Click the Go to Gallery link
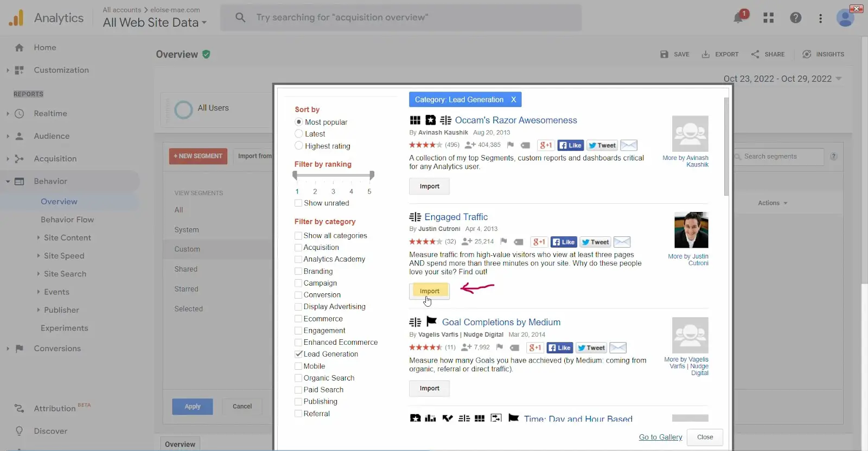Image resolution: width=868 pixels, height=451 pixels. click(660, 437)
